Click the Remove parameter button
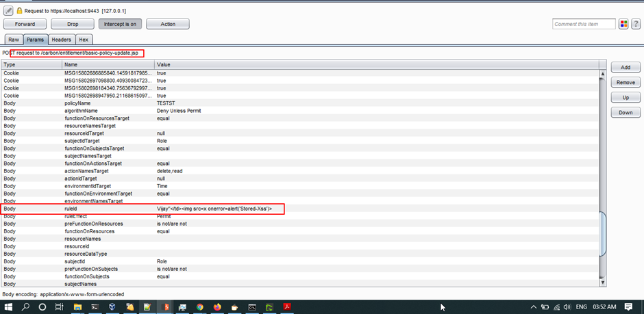Image resolution: width=644 pixels, height=314 pixels. coord(626,82)
